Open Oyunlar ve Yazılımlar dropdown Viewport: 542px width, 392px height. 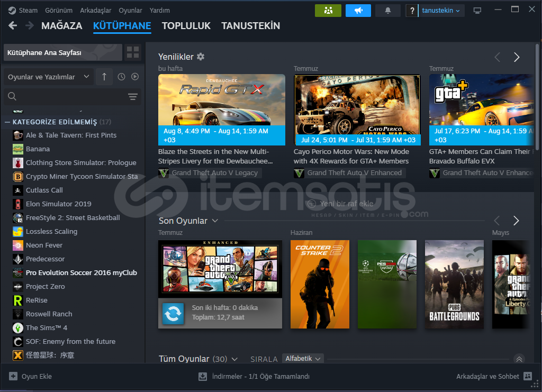coord(48,77)
